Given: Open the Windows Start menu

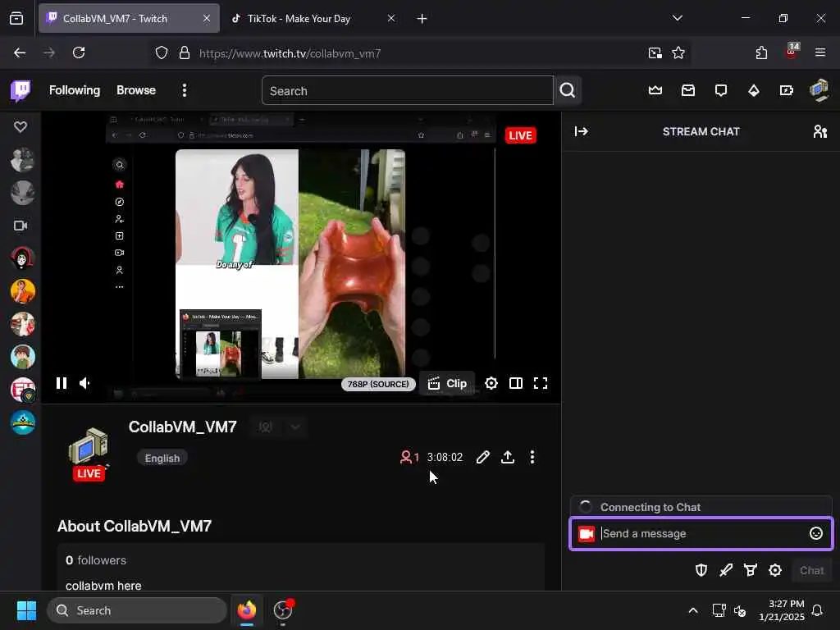Looking at the screenshot, I should tap(26, 610).
